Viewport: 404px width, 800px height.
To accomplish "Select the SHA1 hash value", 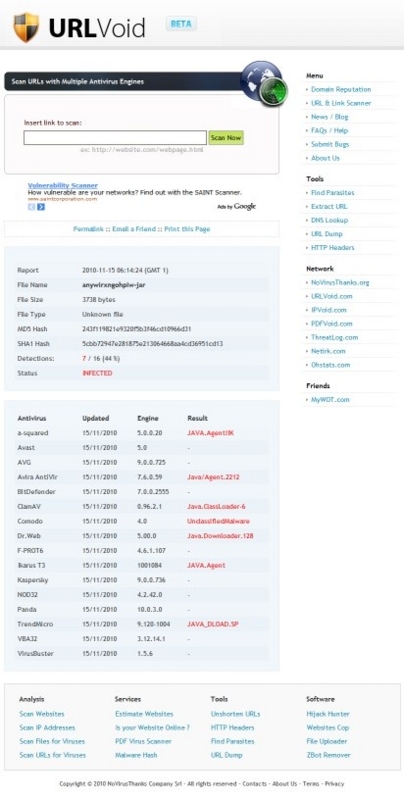I will click(x=153, y=344).
